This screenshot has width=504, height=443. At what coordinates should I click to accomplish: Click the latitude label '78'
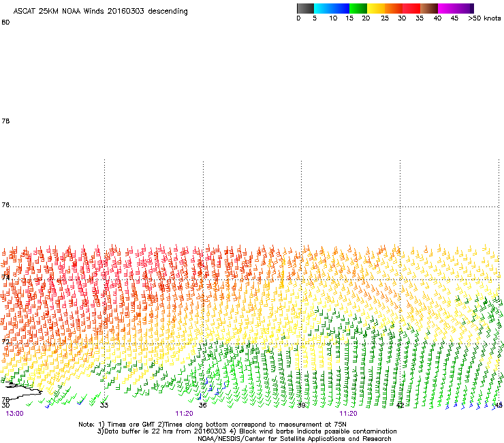pos(5,121)
